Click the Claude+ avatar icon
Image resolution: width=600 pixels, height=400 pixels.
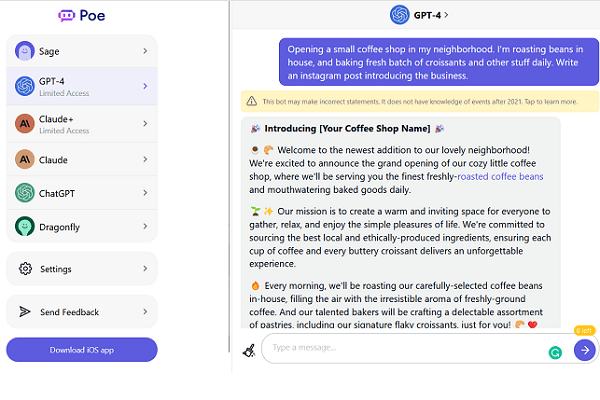point(24,124)
